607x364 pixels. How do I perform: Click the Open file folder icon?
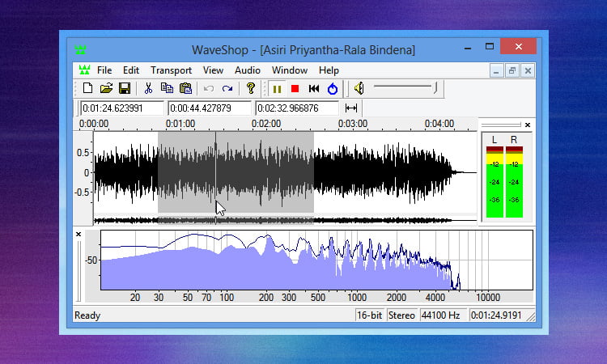pos(106,88)
